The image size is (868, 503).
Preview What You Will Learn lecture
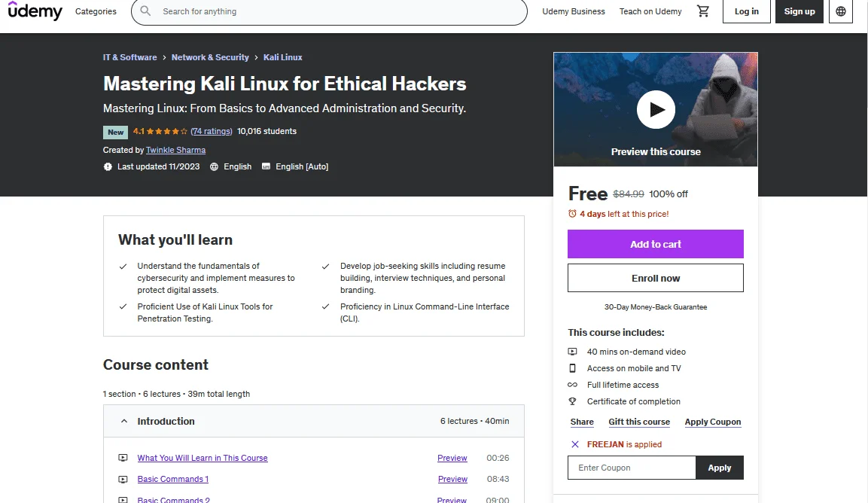pos(452,458)
